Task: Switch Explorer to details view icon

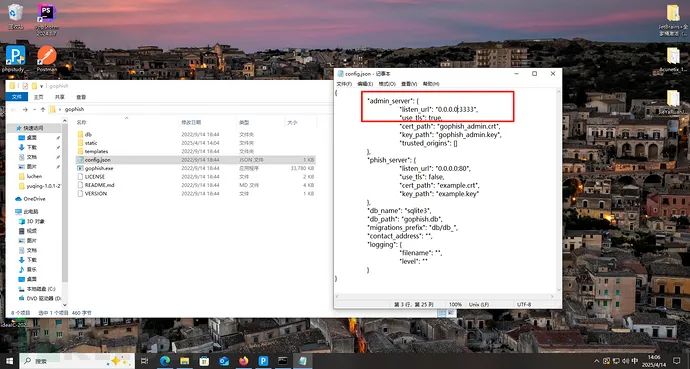Action: [x=441, y=313]
